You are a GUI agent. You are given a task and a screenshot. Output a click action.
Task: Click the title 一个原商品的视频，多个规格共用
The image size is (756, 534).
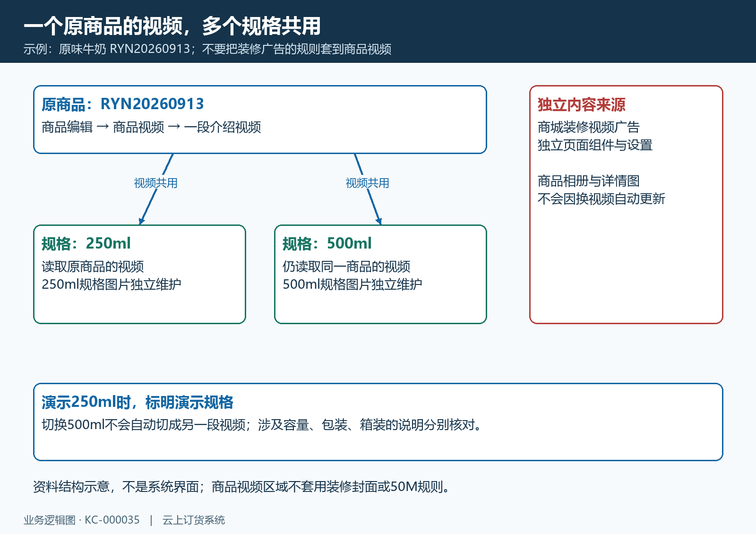[172, 26]
